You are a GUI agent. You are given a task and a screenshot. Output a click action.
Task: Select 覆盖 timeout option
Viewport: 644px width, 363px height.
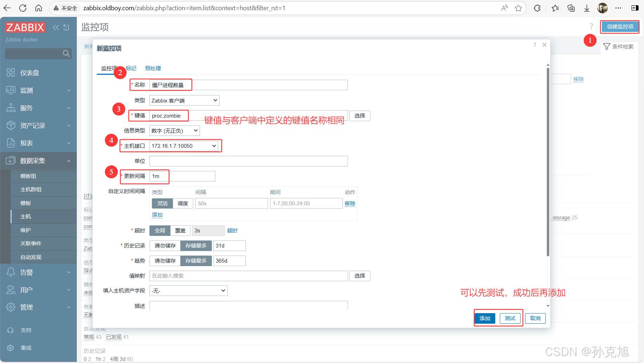180,231
